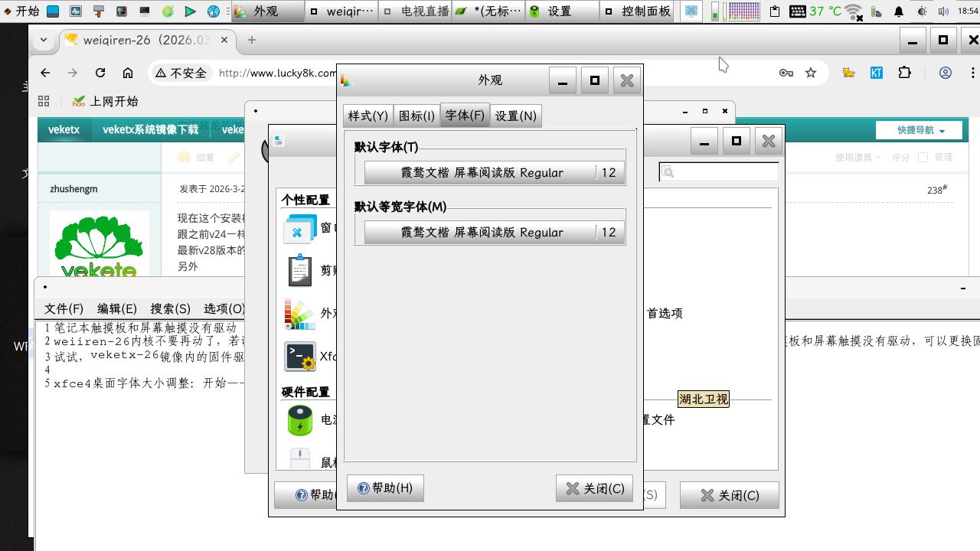Click the default font size field showing 12

point(607,172)
